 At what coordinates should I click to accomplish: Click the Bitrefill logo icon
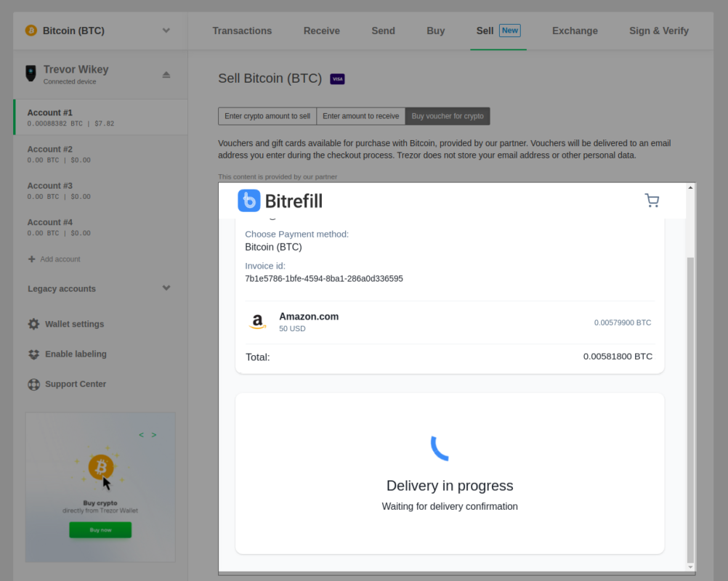point(249,200)
